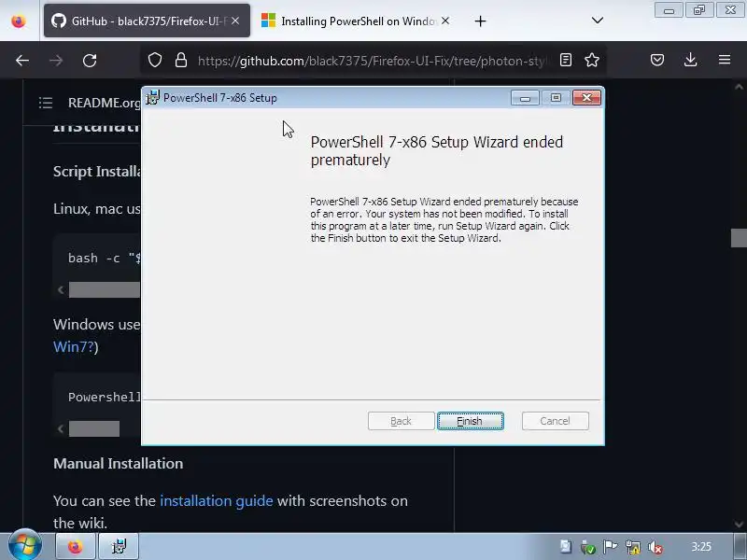Click the Cancel button in the Setup wizard
The image size is (747, 560).
[x=555, y=421]
